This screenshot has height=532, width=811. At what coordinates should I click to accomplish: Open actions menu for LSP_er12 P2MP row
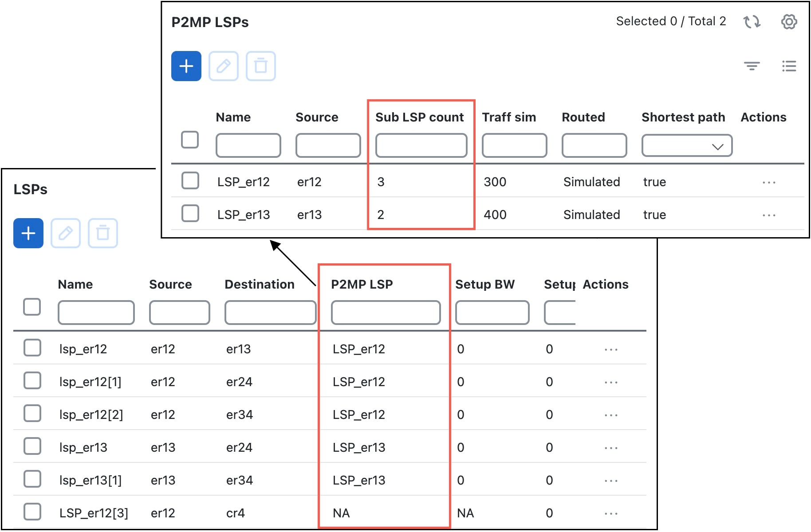click(x=769, y=182)
